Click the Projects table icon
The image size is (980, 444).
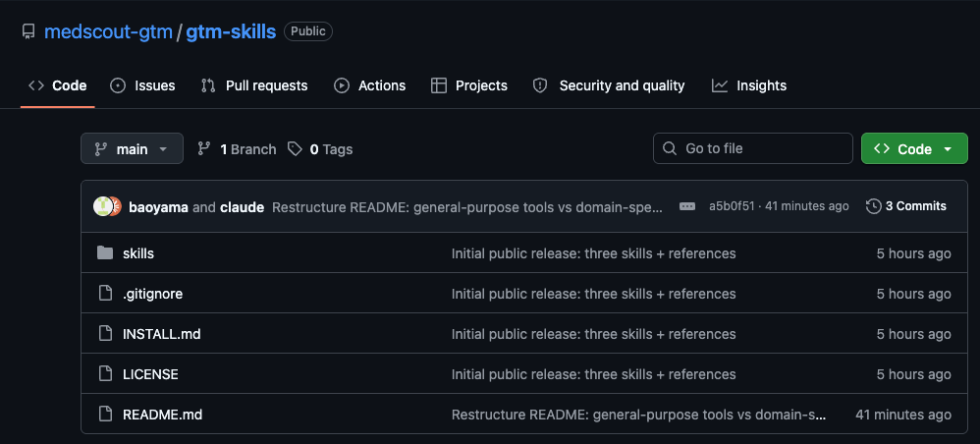click(439, 85)
